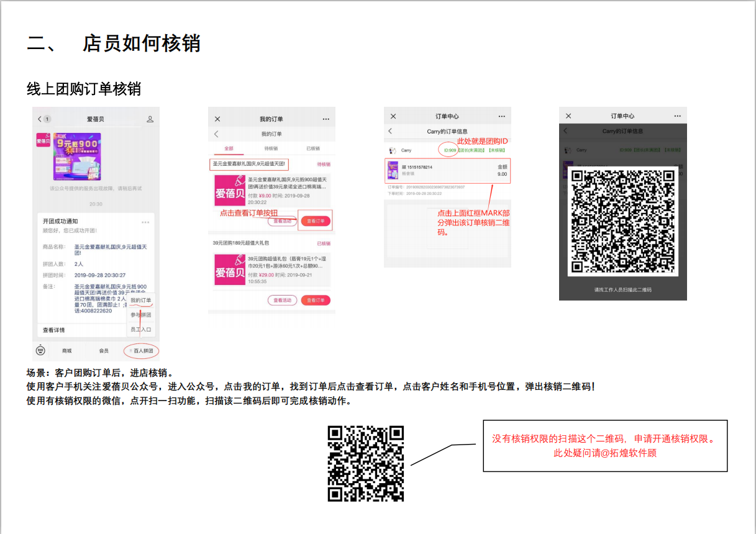756x534 pixels.
Task: Click the permission-request QR code at the bottom of the page
Action: (x=366, y=464)
